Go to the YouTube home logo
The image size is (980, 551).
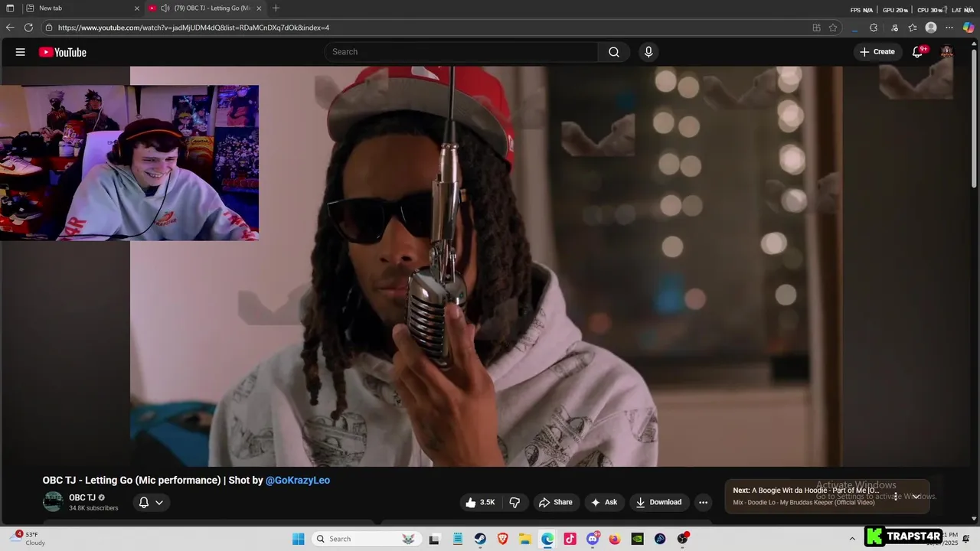tap(63, 52)
